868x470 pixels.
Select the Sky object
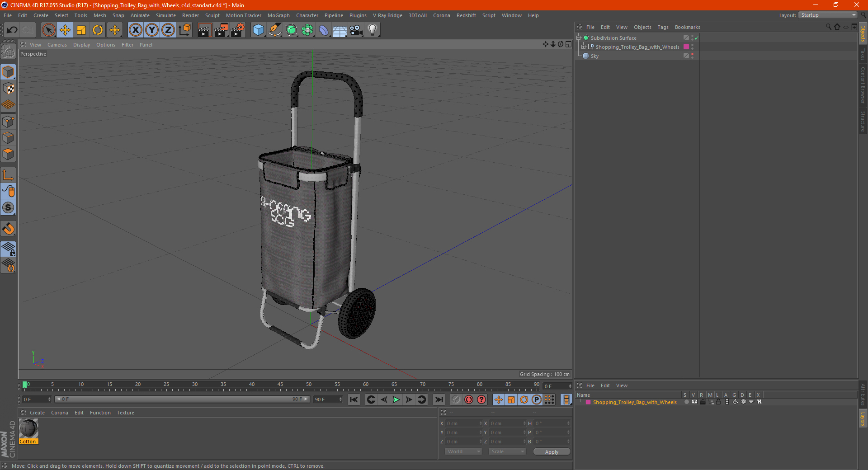pyautogui.click(x=594, y=56)
